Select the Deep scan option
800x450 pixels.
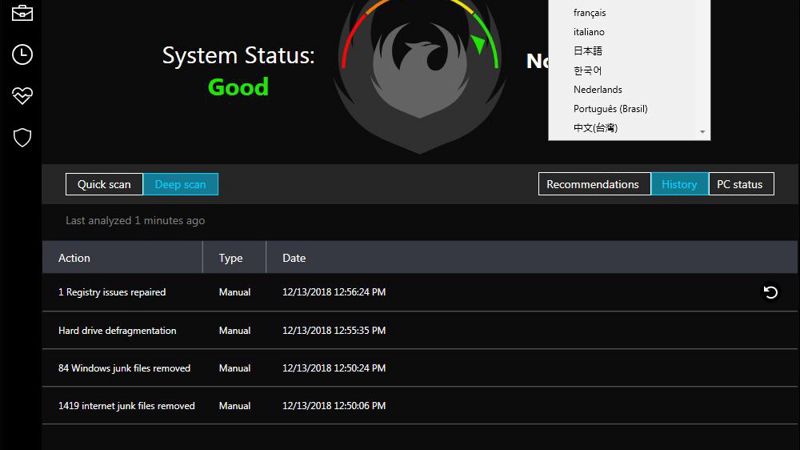pyautogui.click(x=181, y=184)
